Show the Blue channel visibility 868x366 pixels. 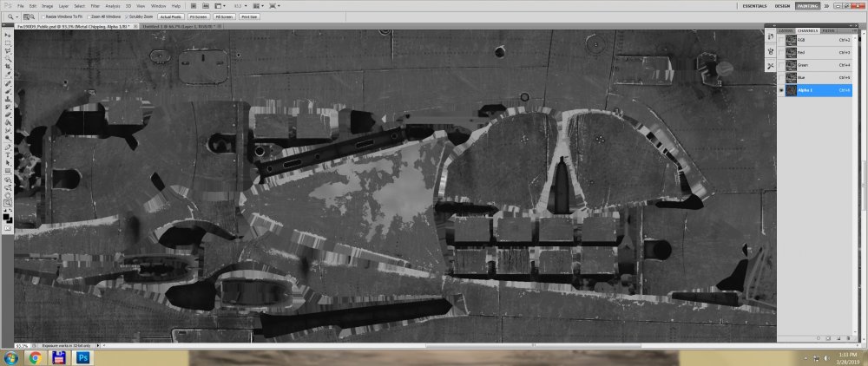tap(781, 77)
